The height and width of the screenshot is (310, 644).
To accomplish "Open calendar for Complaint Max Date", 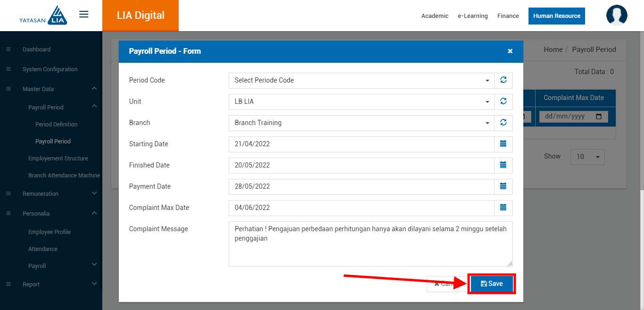I will [503, 208].
